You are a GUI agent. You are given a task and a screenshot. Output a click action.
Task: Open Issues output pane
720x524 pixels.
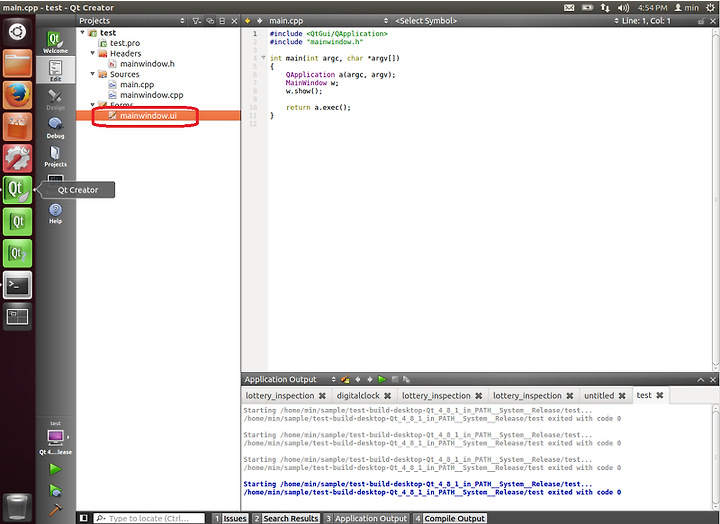[x=231, y=518]
